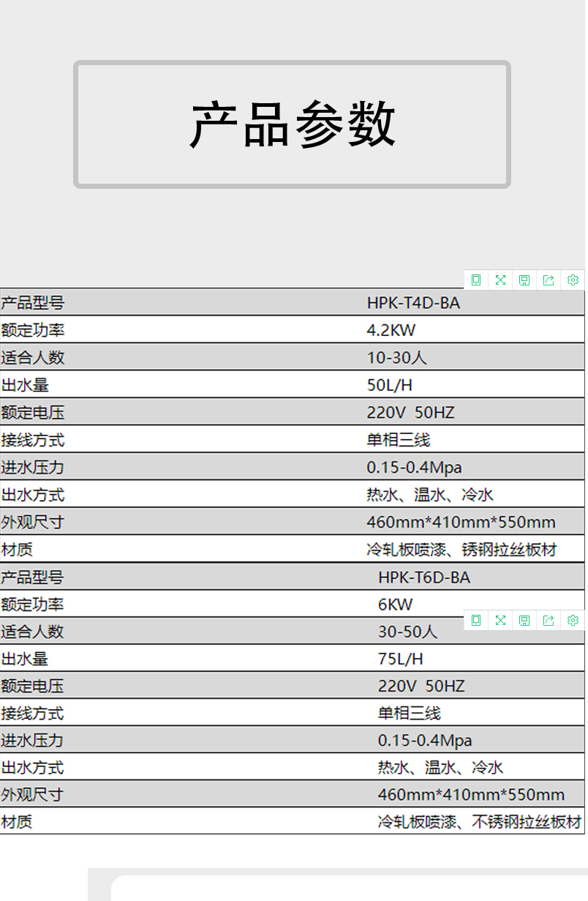Click the 4.2KW rated power value
588x901 pixels.
[x=391, y=330]
